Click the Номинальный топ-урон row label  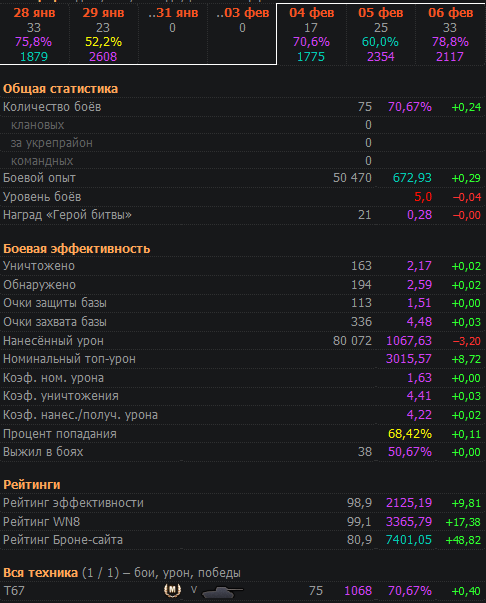click(x=69, y=359)
